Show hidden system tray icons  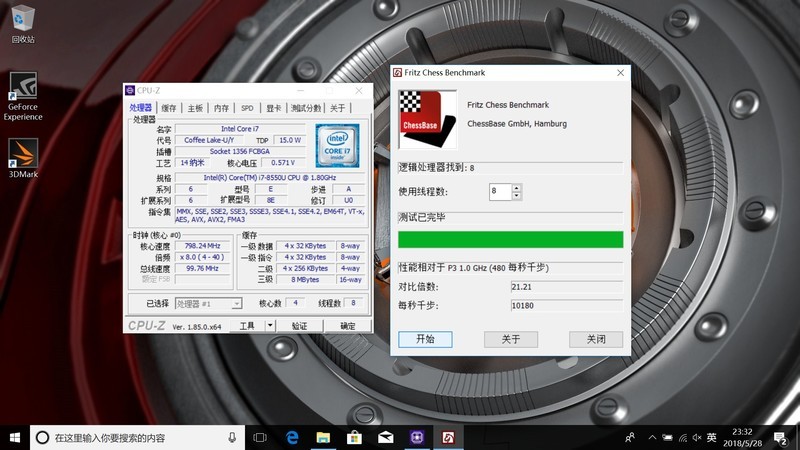[652, 437]
